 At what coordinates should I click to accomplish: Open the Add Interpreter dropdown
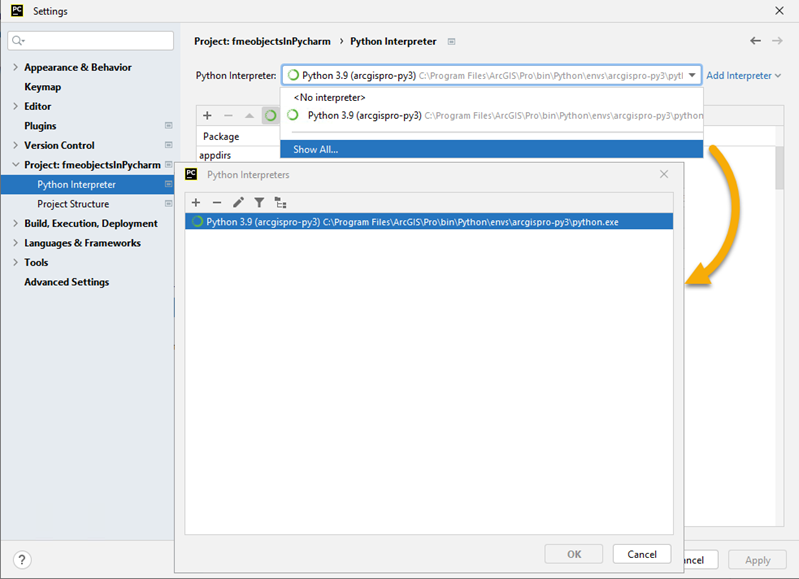tap(743, 76)
